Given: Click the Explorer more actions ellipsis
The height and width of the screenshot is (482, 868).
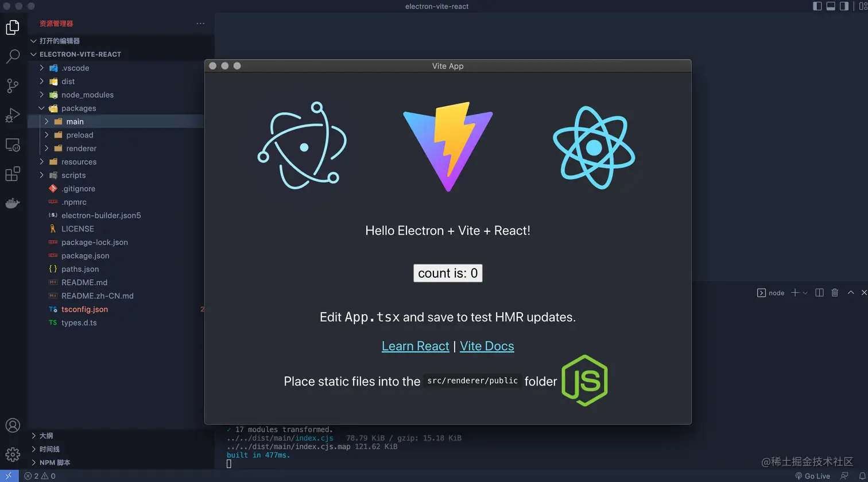Looking at the screenshot, I should [x=200, y=24].
